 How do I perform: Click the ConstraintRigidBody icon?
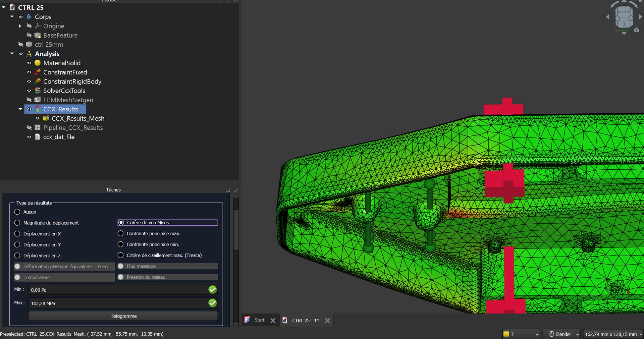click(38, 81)
